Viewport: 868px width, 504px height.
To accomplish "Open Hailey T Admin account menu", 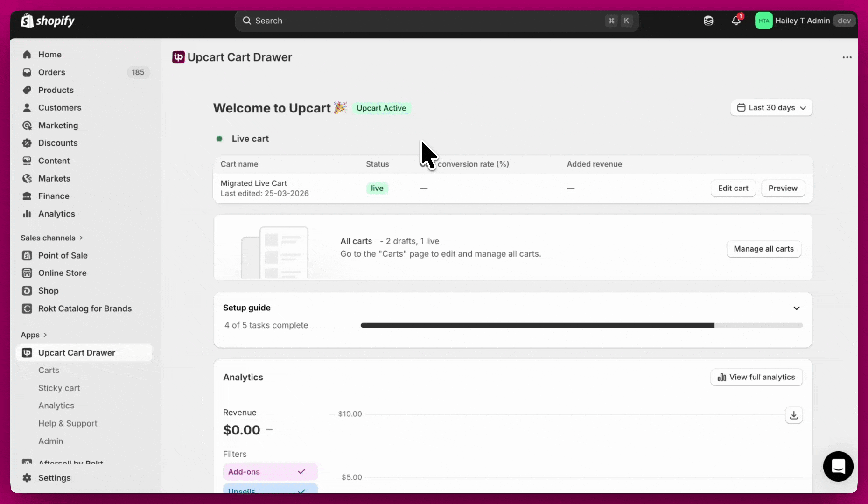I will (x=806, y=21).
